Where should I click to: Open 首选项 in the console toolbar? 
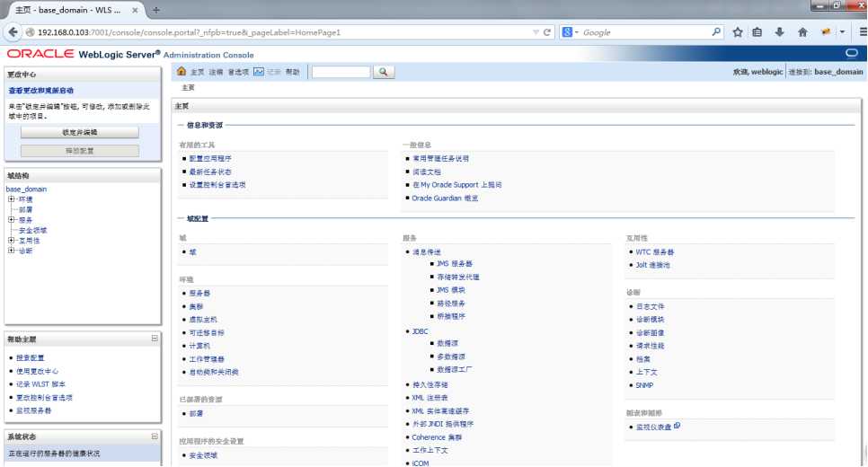[238, 72]
